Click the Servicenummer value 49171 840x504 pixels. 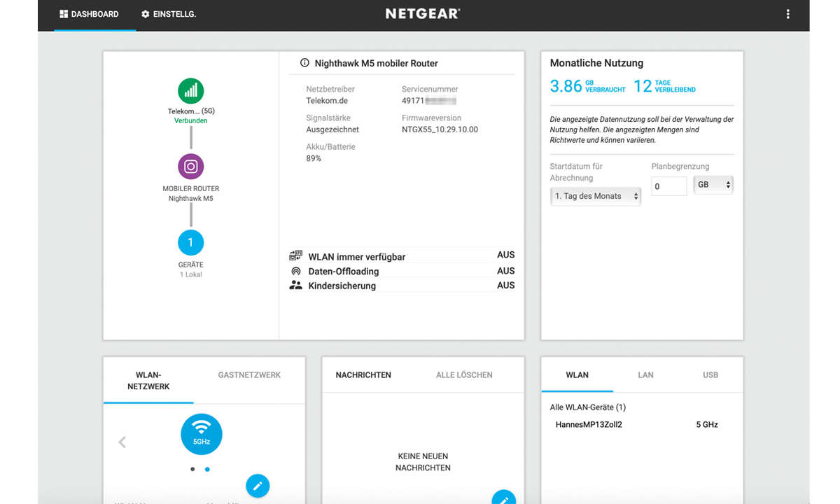pos(428,101)
